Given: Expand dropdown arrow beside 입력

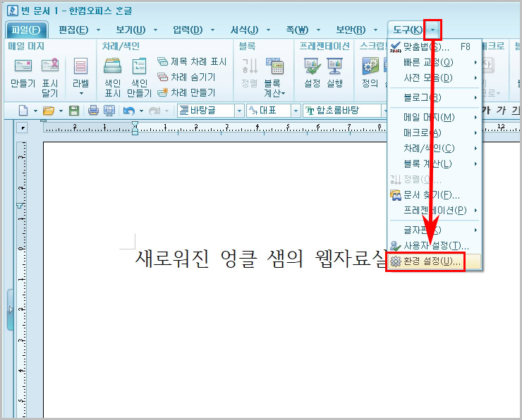Looking at the screenshot, I should pos(213,30).
